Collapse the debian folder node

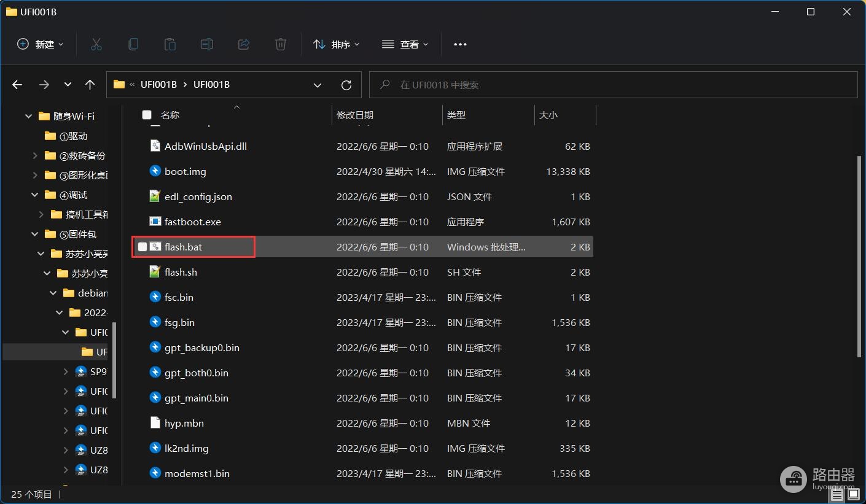point(53,293)
